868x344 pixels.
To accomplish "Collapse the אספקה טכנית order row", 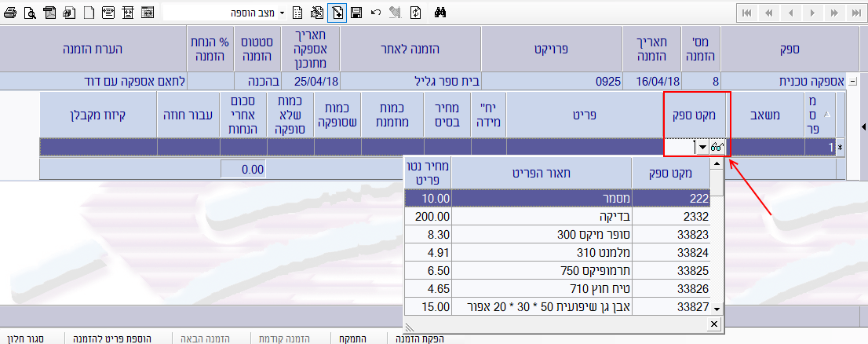I will tap(853, 81).
